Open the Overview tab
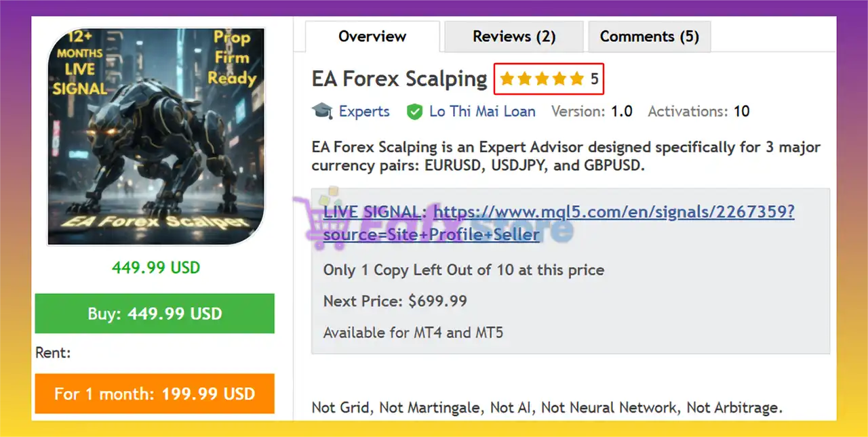Image resolution: width=868 pixels, height=437 pixels. tap(372, 37)
